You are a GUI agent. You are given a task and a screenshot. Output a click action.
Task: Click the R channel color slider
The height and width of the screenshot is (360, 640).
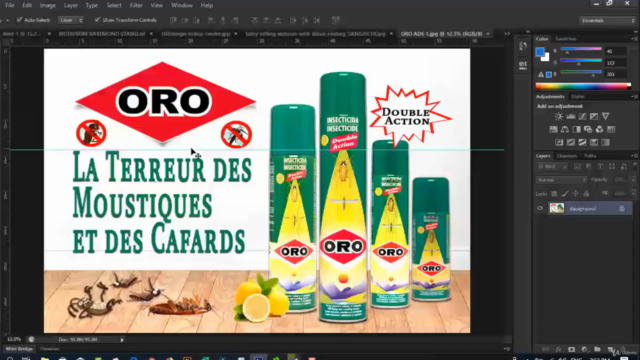click(581, 50)
